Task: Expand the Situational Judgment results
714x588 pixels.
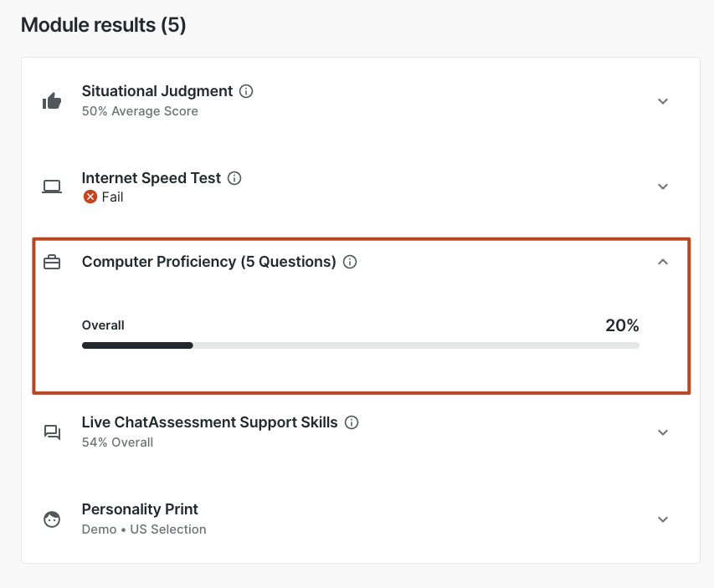Action: (663, 101)
